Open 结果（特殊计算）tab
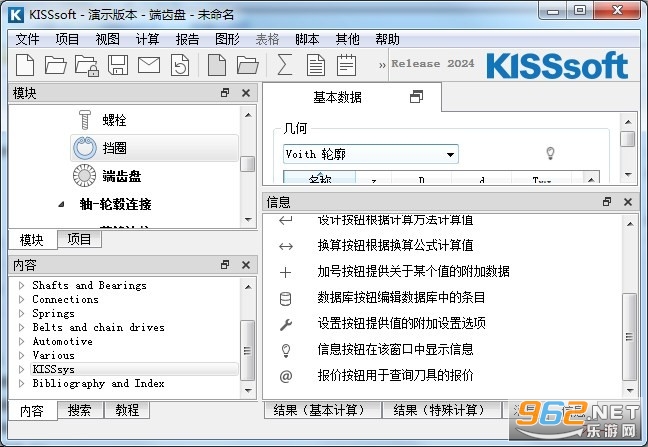 pos(441,410)
